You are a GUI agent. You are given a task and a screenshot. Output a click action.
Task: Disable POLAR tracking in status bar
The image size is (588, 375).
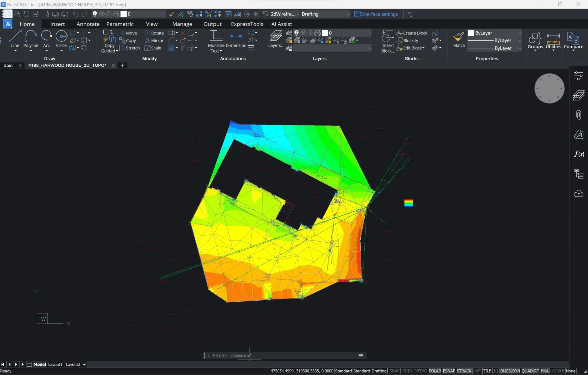435,371
